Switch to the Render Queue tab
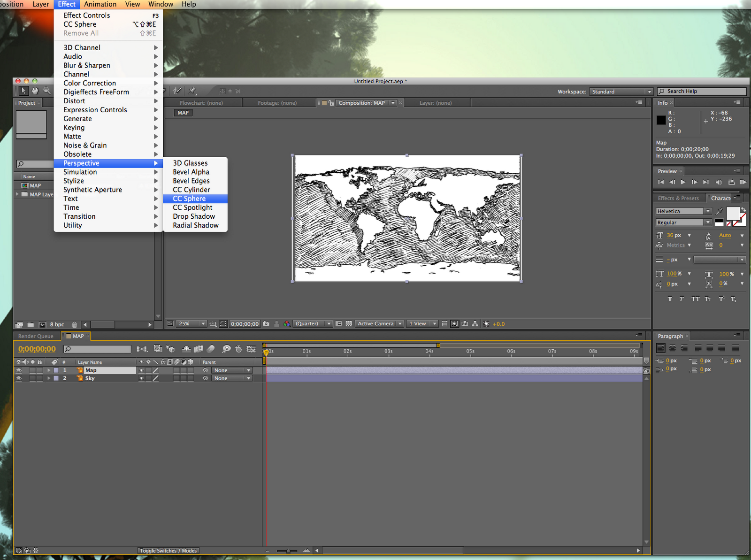Screen dimensions: 751x560 pyautogui.click(x=36, y=336)
